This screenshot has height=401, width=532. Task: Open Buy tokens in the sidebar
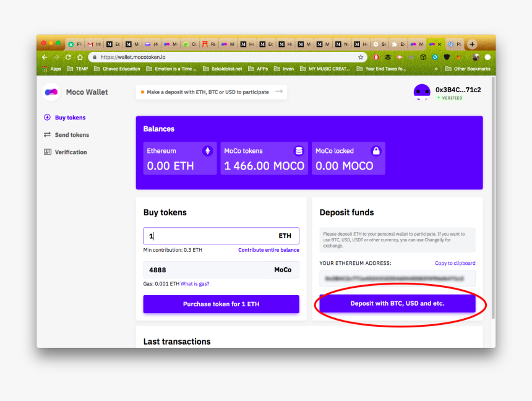71,118
